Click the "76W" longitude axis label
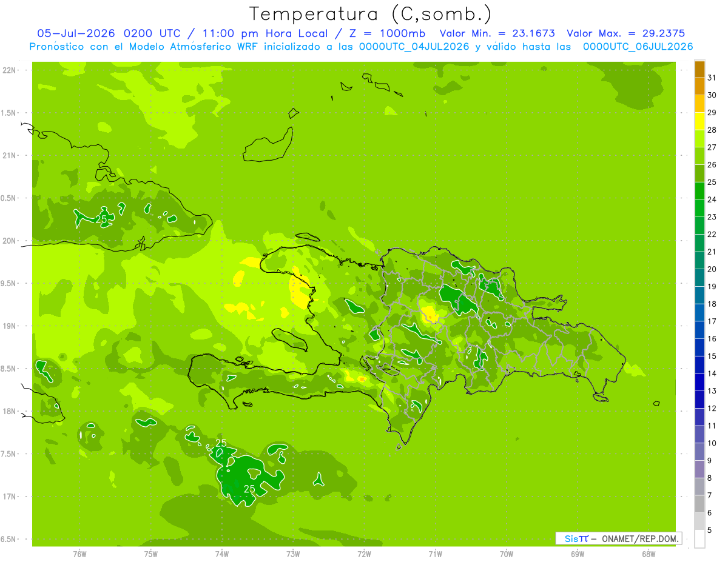728x562 pixels. coord(79,554)
